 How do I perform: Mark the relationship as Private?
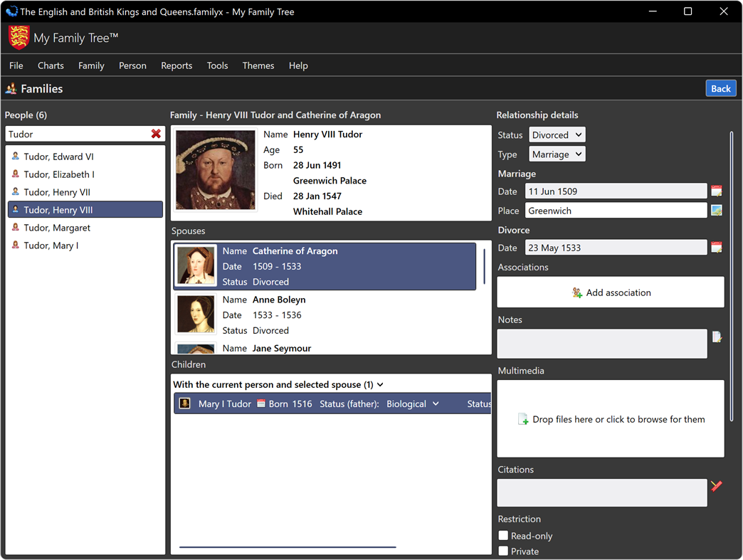tap(503, 551)
